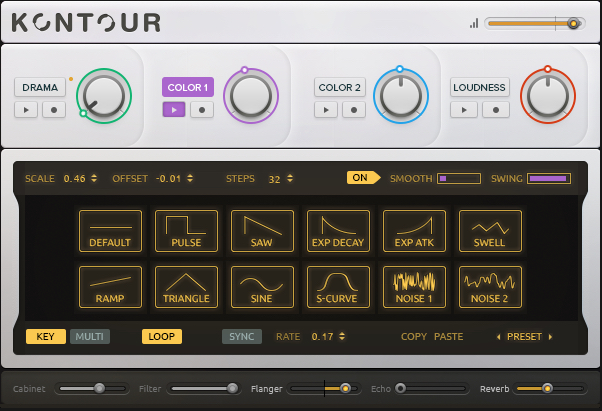602x411 pixels.
Task: Click the SCALE value 0.46
Action: (x=74, y=179)
